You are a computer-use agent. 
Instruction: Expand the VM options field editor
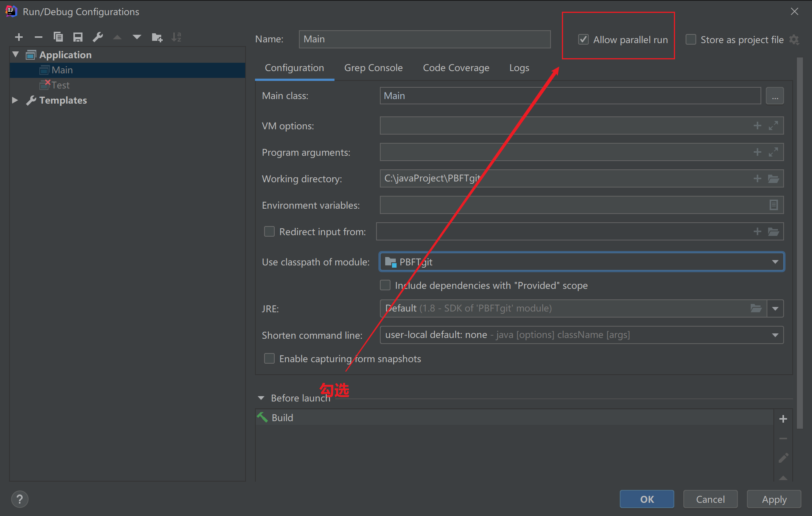(x=773, y=126)
